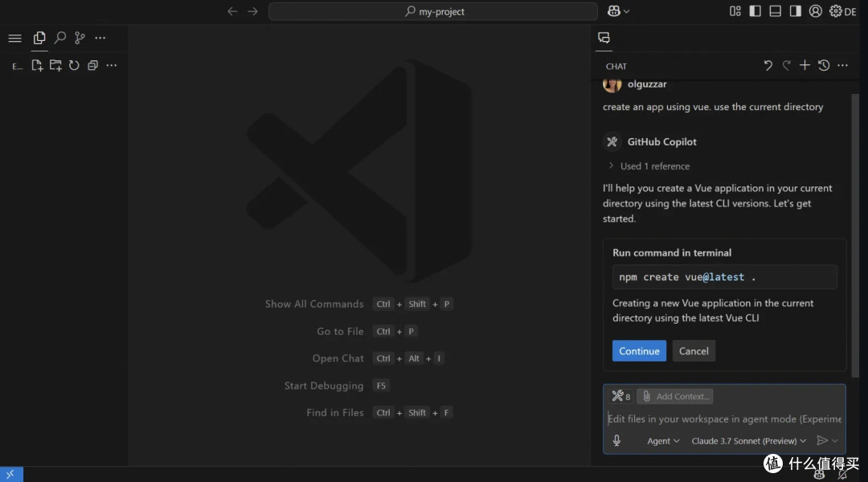Click the Explorer header label
Image resolution: width=868 pixels, height=482 pixels.
coord(17,66)
